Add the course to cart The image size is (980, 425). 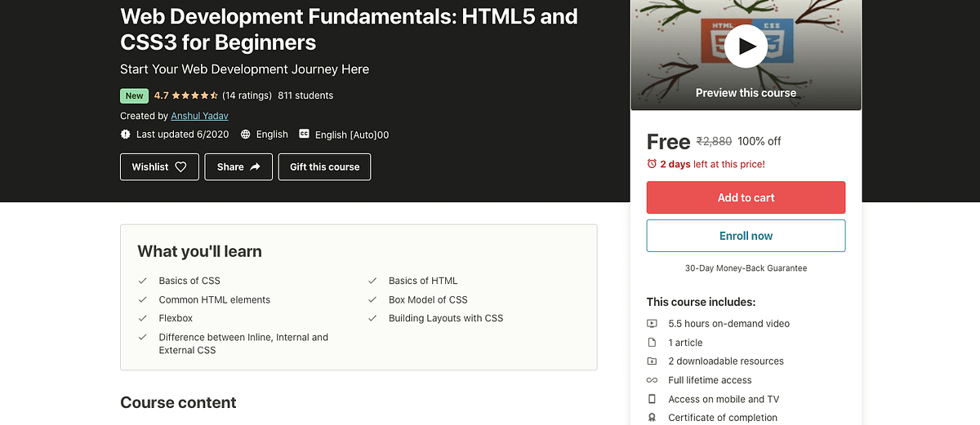coord(746,197)
